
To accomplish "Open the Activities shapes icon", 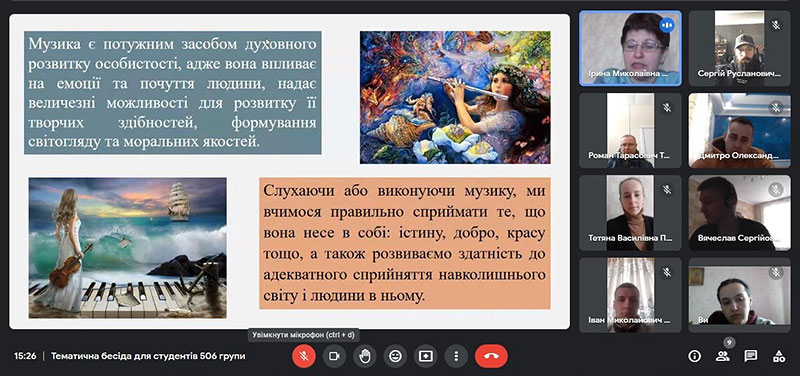I will click(778, 356).
